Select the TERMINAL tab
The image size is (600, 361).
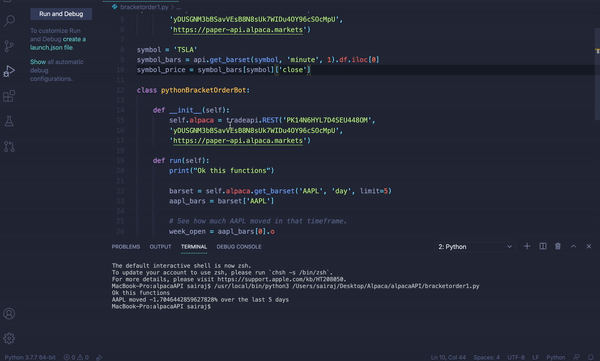click(x=194, y=247)
